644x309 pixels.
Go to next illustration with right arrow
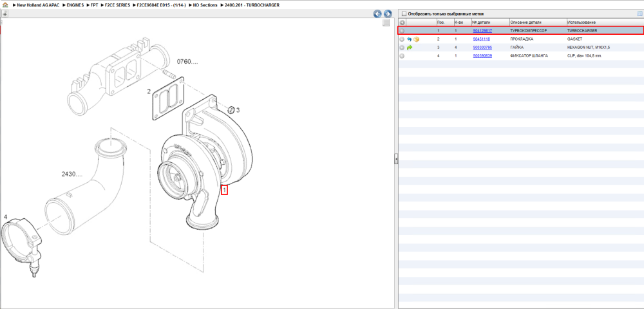pyautogui.click(x=387, y=14)
